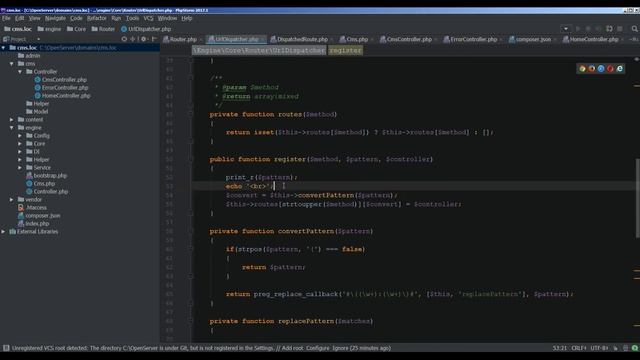This screenshot has width=640, height=360.
Task: Click Collapse All icon in Project panel
Action: pos(133,39)
